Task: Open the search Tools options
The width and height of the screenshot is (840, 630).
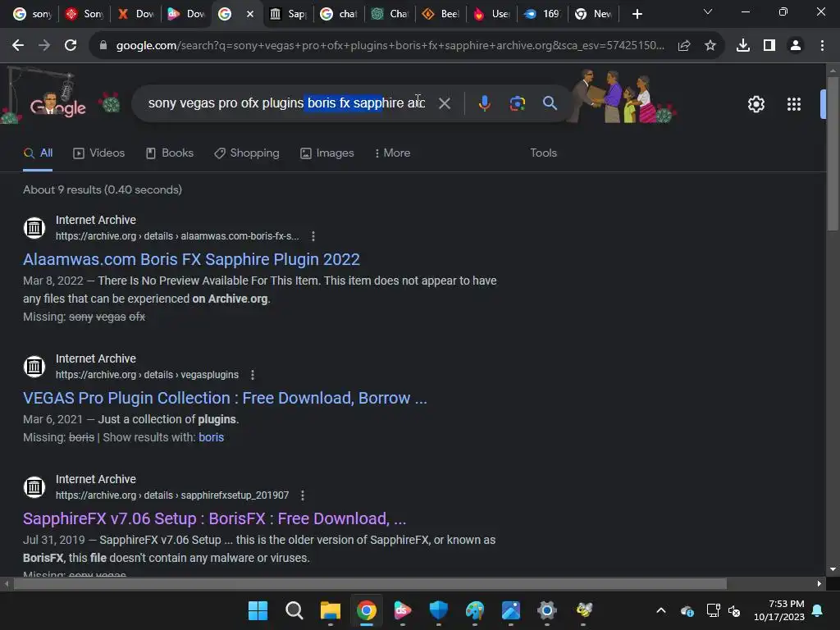Action: point(543,153)
